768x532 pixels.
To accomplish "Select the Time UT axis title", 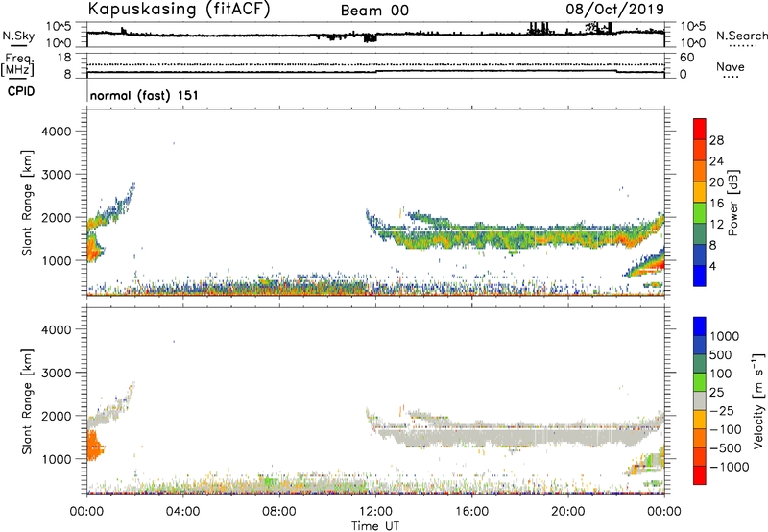I will pyautogui.click(x=375, y=526).
